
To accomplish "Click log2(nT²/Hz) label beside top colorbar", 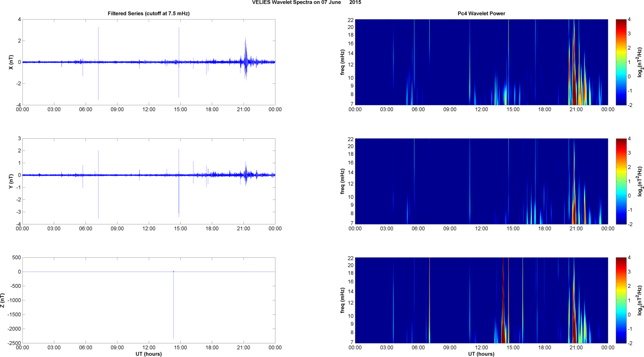I will pos(639,62).
